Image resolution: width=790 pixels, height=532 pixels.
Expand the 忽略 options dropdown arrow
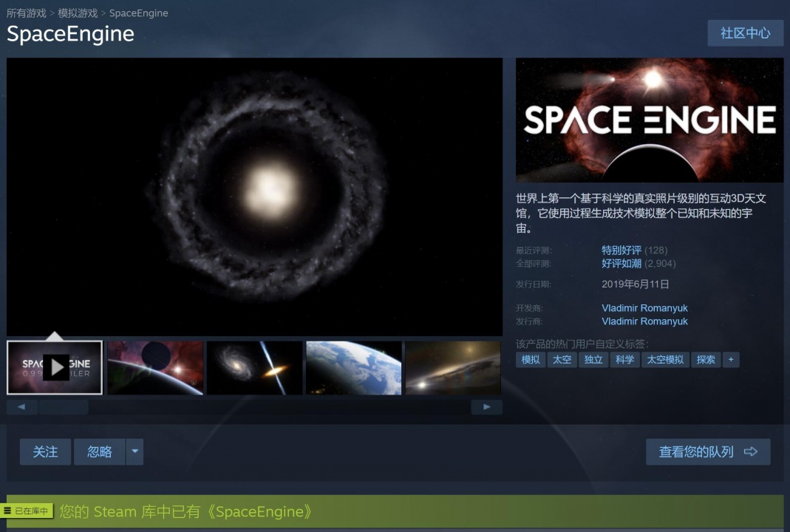(134, 451)
